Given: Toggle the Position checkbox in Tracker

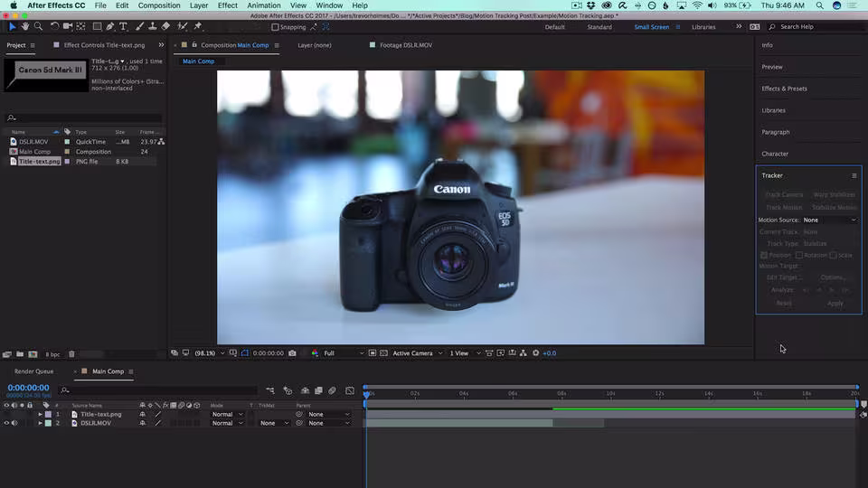Looking at the screenshot, I should (x=764, y=255).
